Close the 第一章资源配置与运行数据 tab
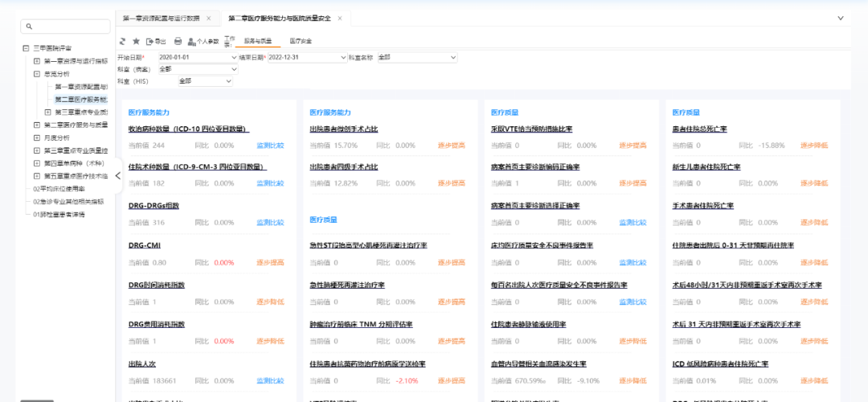This screenshot has width=868, height=402. (x=209, y=18)
